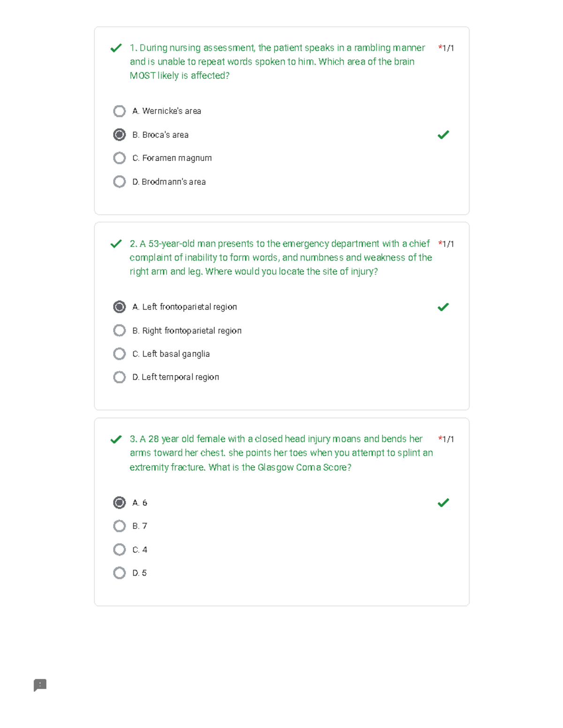The height and width of the screenshot is (728, 563).
Task: Pick Glasgow Coma Score answer B. 7
Action: coord(120,526)
